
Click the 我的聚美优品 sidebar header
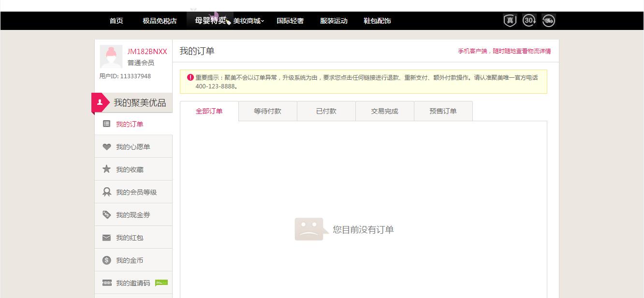coord(132,102)
